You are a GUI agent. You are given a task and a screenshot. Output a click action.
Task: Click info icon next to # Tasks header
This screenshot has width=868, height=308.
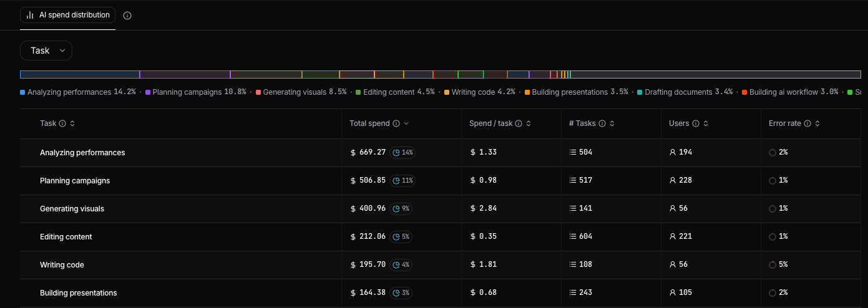tap(602, 123)
